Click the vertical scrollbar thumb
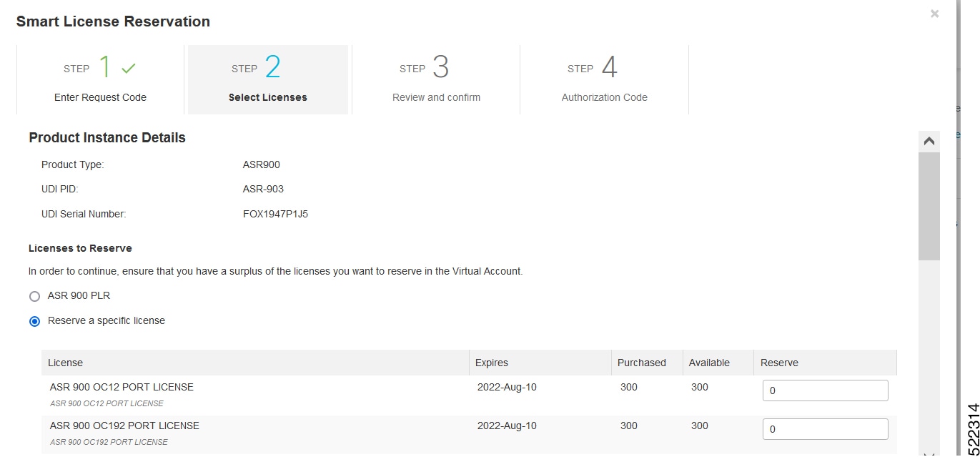The image size is (980, 457). pos(929,206)
